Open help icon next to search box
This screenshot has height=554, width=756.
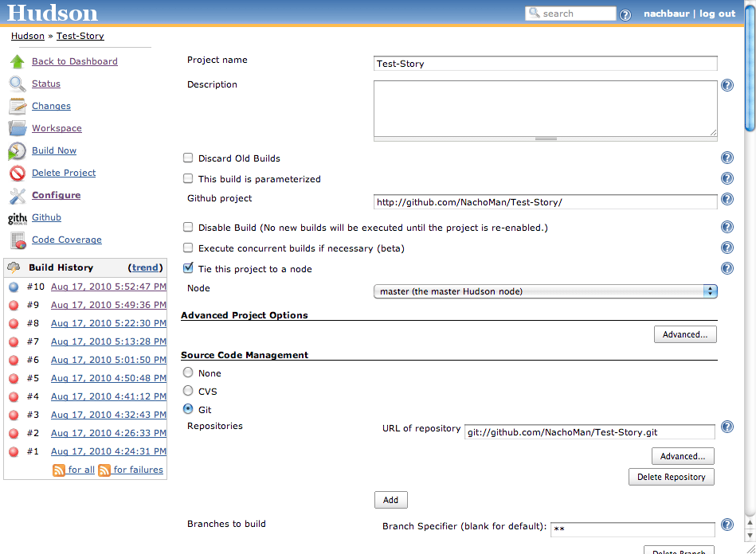[x=625, y=15]
